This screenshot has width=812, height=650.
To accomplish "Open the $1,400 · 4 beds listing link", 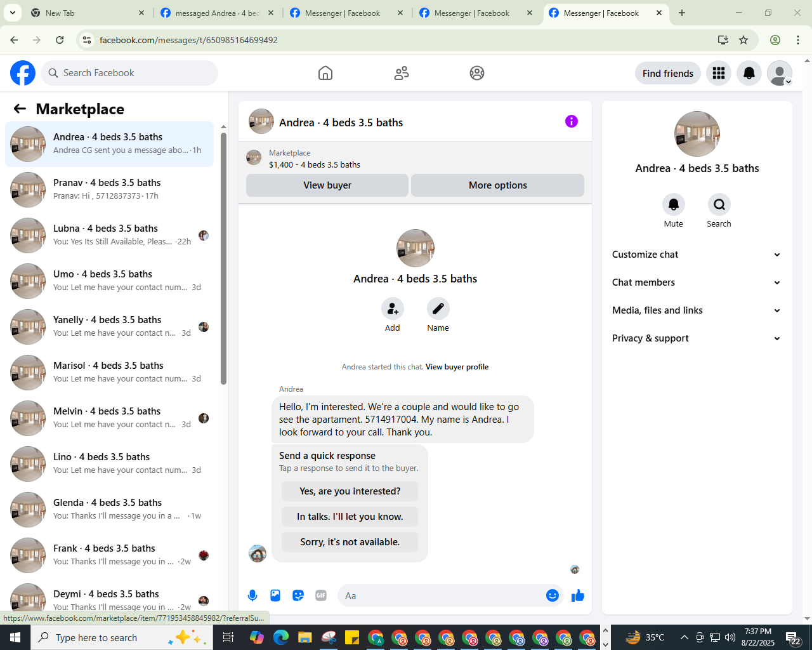I will (x=315, y=165).
